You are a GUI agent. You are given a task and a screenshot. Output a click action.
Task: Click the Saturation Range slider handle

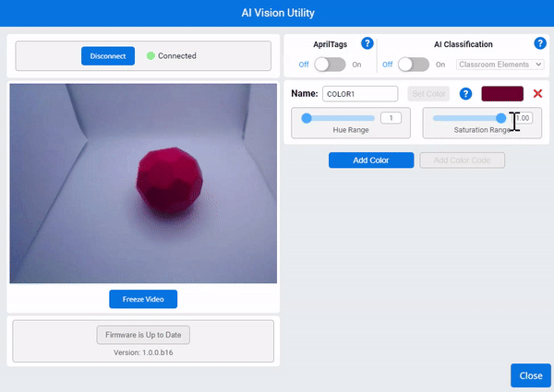point(501,118)
